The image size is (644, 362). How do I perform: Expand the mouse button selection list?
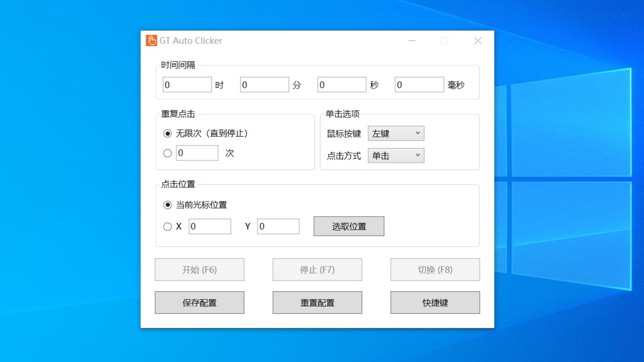pyautogui.click(x=418, y=133)
